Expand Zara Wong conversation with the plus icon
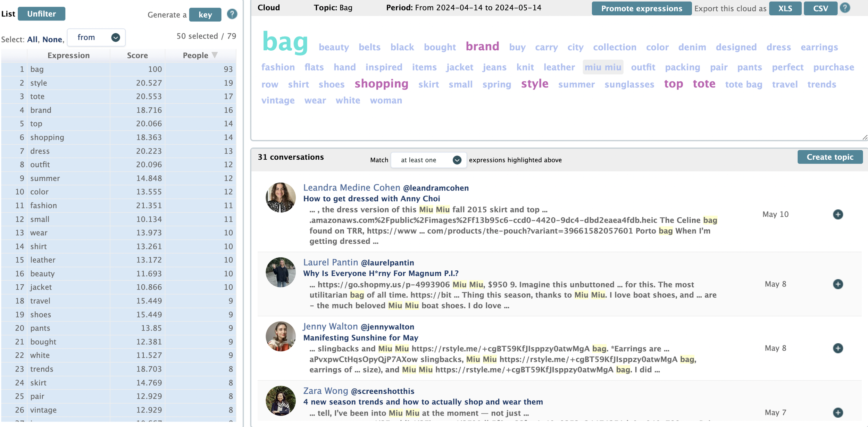This screenshot has width=868, height=427. tap(838, 413)
